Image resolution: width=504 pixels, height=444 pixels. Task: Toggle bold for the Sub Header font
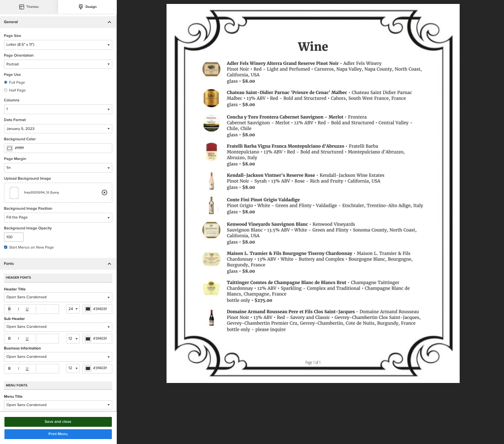[x=9, y=339]
